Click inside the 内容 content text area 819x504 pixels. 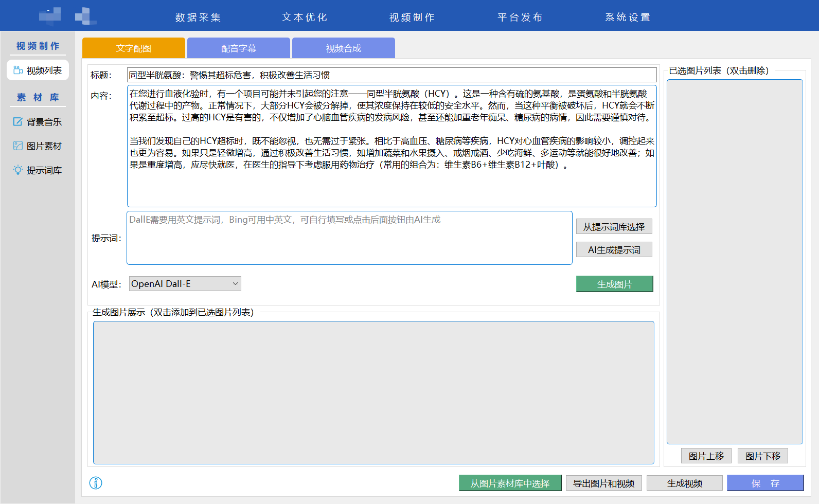[392, 146]
